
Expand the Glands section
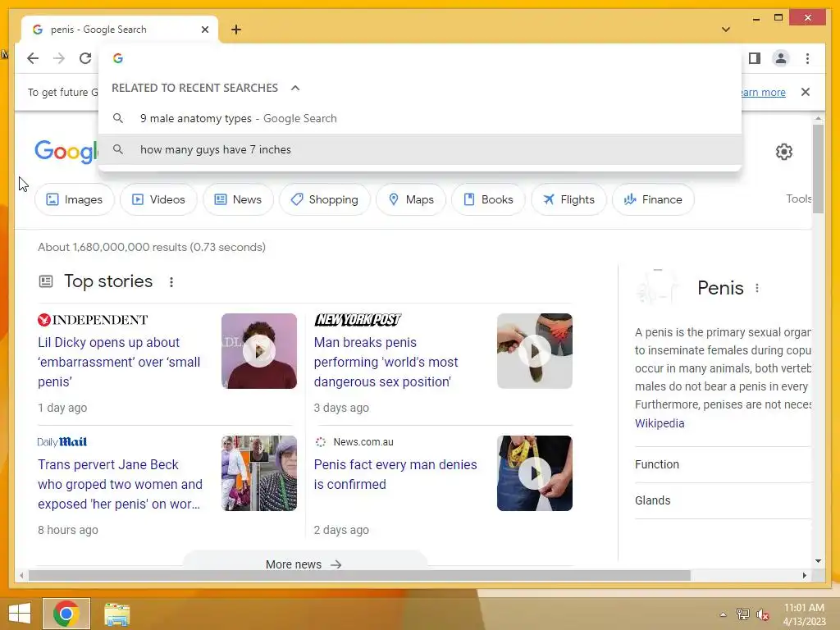724,500
